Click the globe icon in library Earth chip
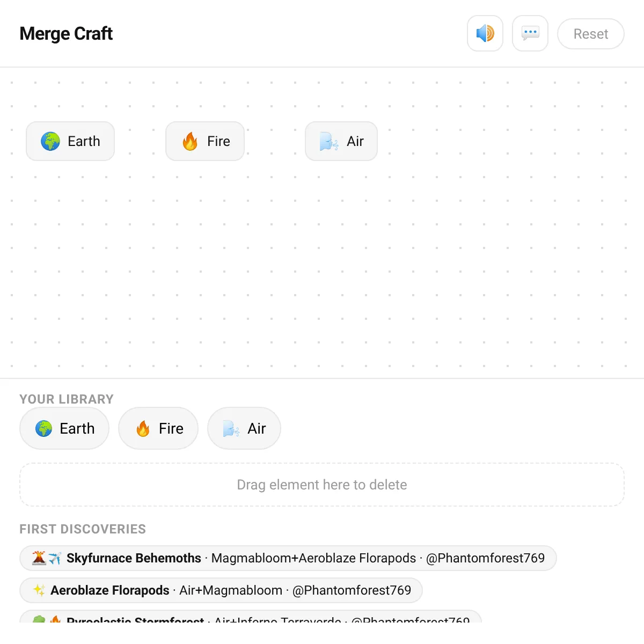This screenshot has height=644, width=644. tap(44, 428)
